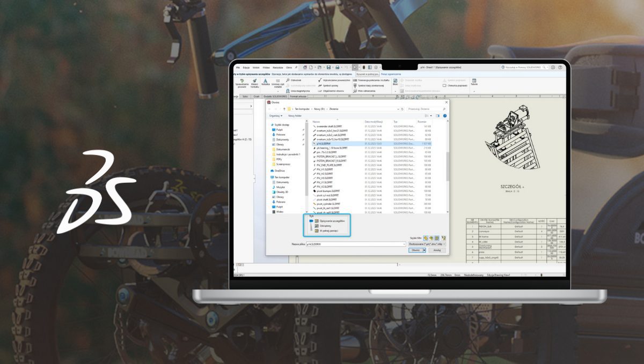644x364 pixels.
Task: Open the Options gear in the top toolbar
Action: (x=376, y=68)
